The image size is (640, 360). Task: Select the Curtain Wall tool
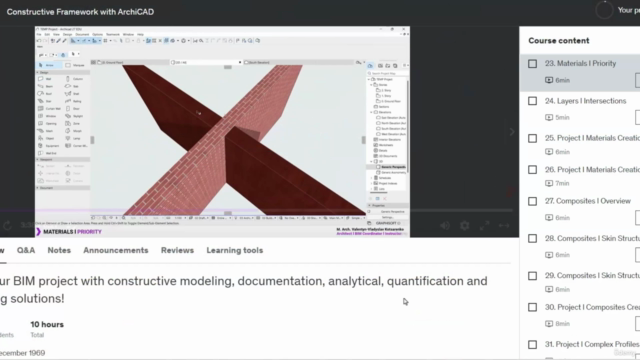click(x=49, y=109)
